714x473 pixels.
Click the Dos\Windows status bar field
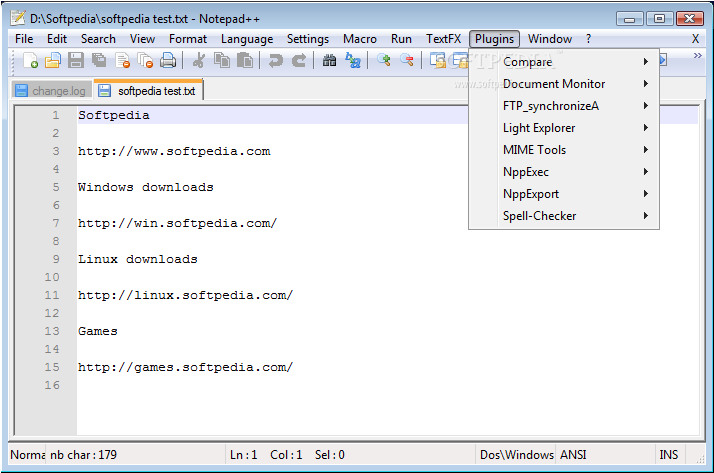[516, 454]
